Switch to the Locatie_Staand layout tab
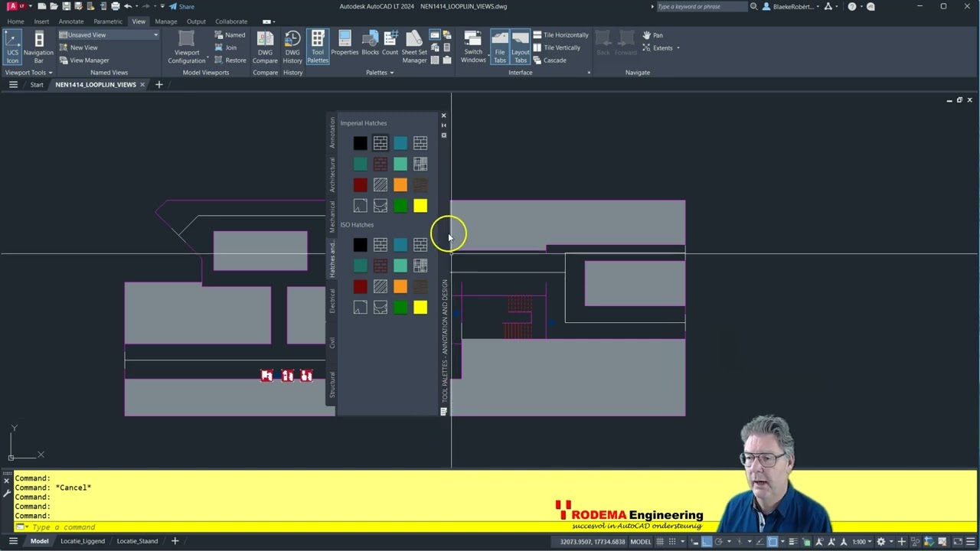The image size is (980, 551). tap(137, 541)
